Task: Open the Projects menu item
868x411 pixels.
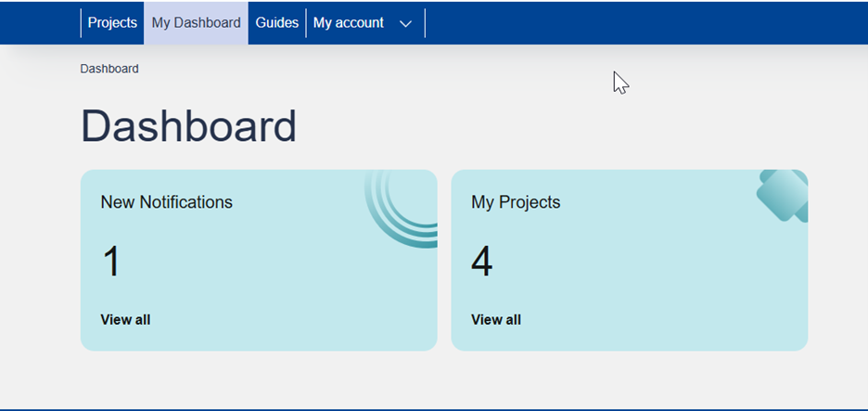Action: [x=112, y=22]
